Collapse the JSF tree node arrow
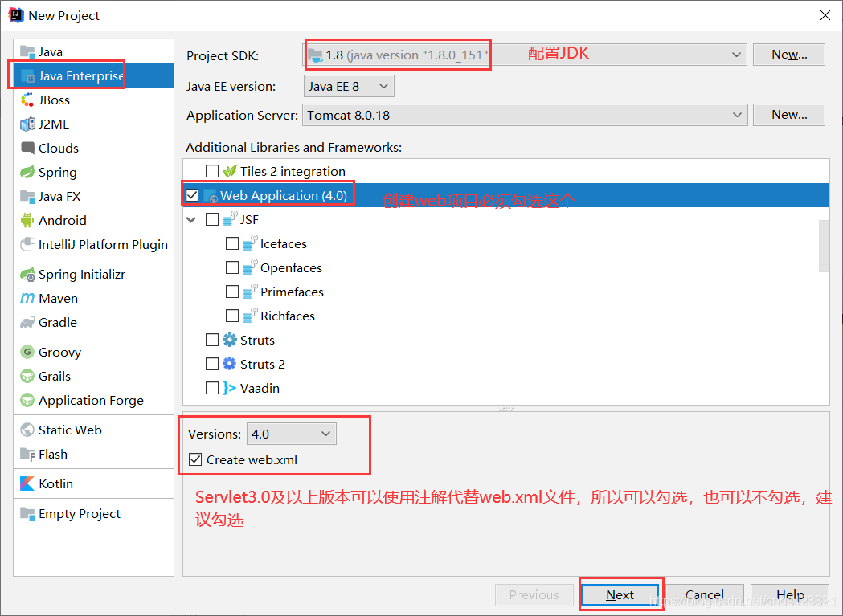Image resolution: width=843 pixels, height=616 pixels. point(190,219)
